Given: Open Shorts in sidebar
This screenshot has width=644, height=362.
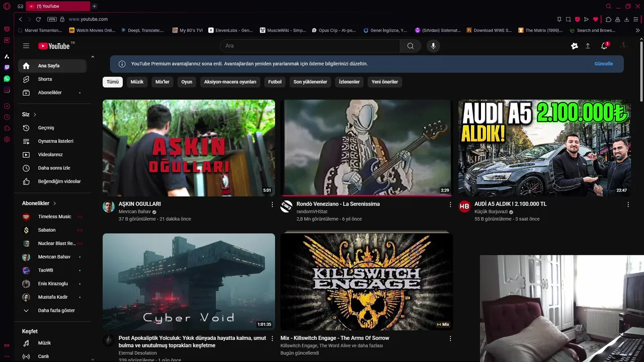Looking at the screenshot, I should 53,79.
